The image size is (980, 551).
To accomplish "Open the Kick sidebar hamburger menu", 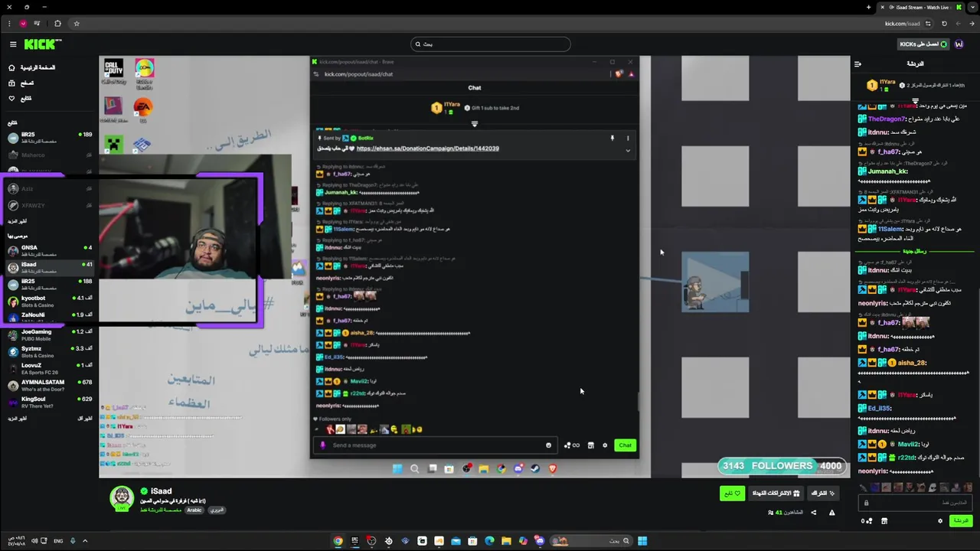I will click(12, 44).
